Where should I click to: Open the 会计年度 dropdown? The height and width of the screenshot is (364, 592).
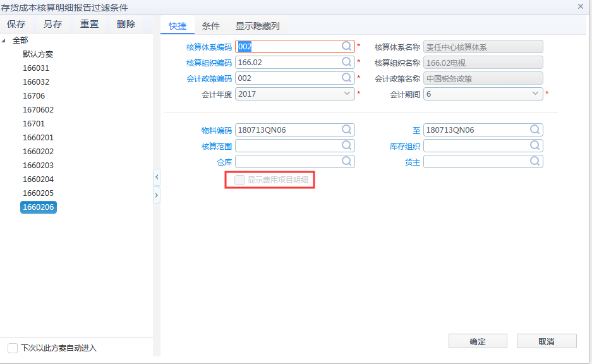click(347, 94)
